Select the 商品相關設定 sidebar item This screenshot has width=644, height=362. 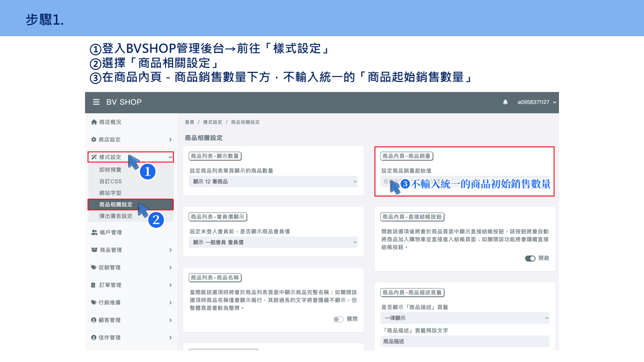pyautogui.click(x=130, y=205)
